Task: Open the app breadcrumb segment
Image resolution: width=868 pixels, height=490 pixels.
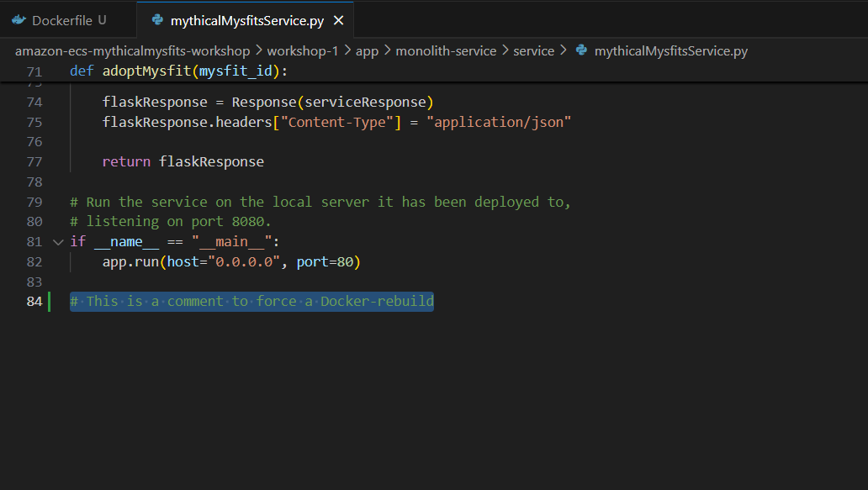Action: [367, 51]
